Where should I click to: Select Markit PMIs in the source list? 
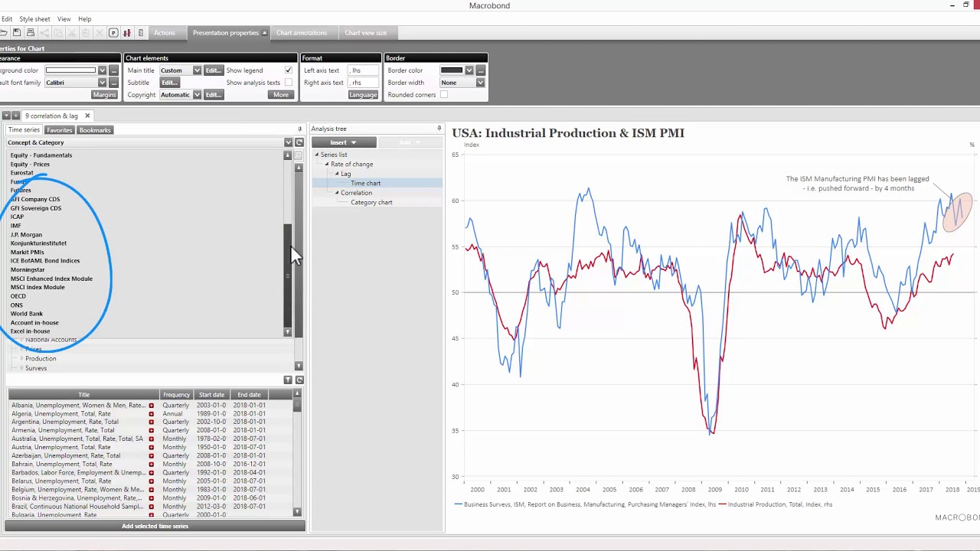[x=28, y=252]
